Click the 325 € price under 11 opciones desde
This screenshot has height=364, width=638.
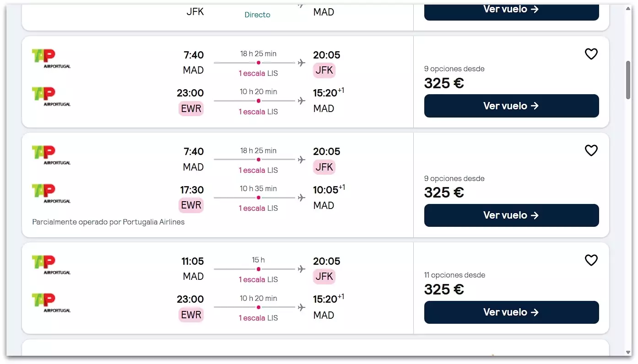tap(444, 289)
